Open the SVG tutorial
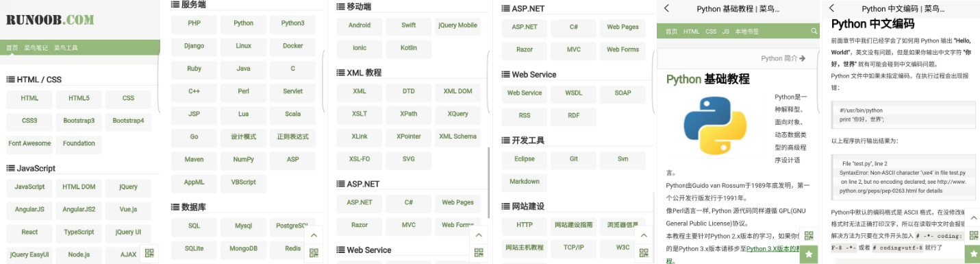980x264 pixels. (409, 160)
